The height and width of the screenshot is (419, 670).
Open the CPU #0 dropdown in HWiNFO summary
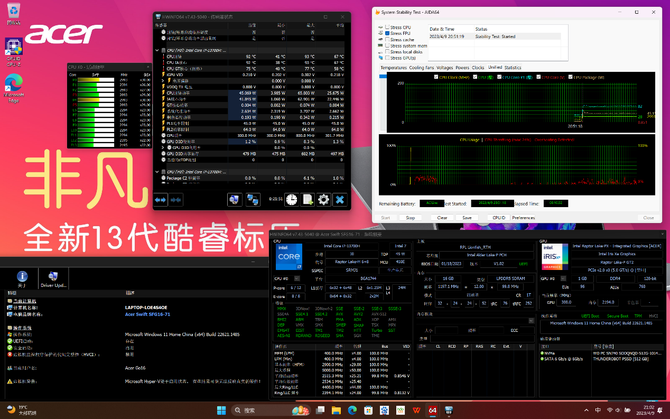pyautogui.click(x=297, y=278)
